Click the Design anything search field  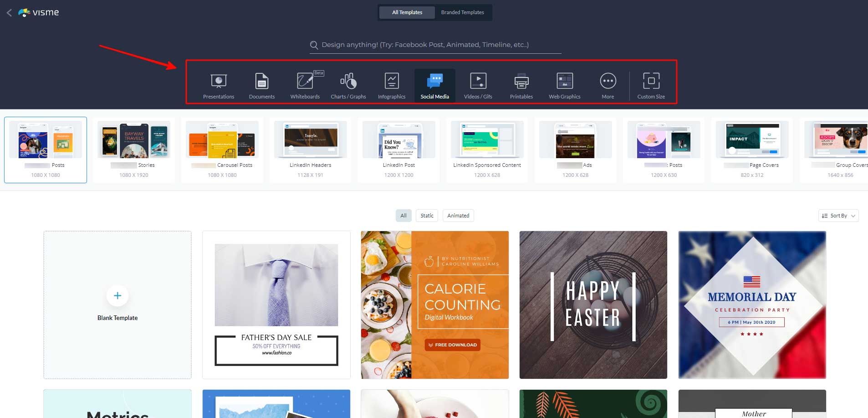pos(435,45)
